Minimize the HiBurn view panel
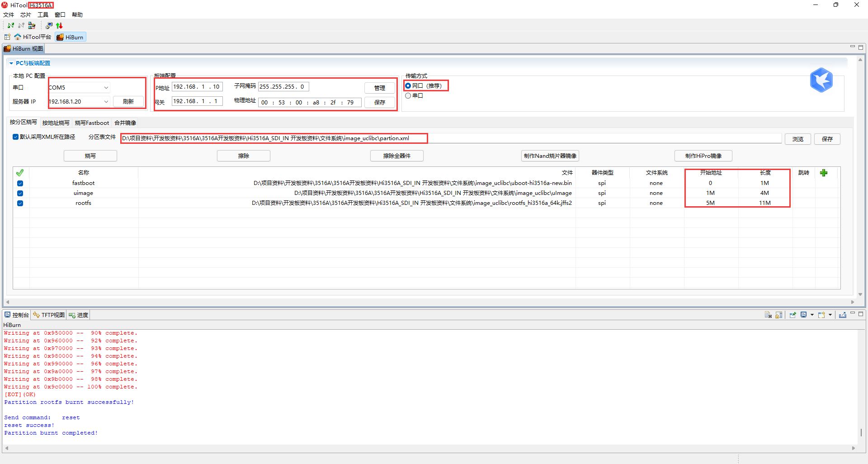This screenshot has height=464, width=868. [853, 47]
